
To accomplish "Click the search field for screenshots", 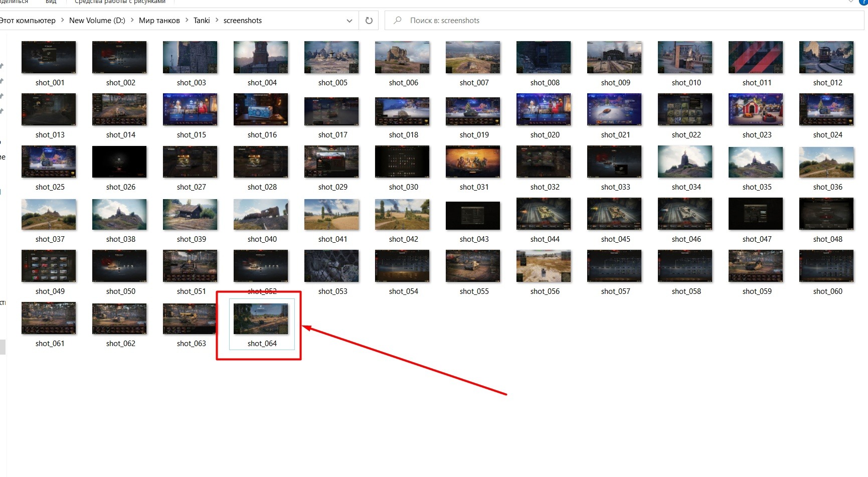I will click(624, 21).
